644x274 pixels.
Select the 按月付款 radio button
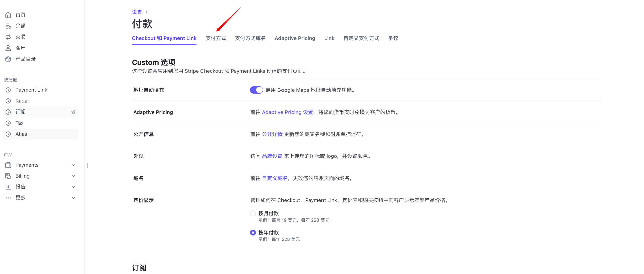point(253,213)
